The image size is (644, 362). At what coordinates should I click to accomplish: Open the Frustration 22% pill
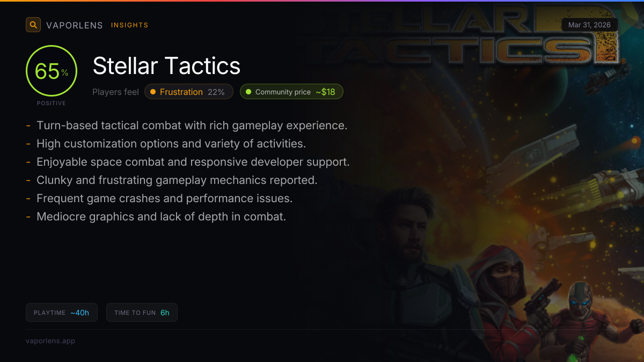(x=188, y=92)
